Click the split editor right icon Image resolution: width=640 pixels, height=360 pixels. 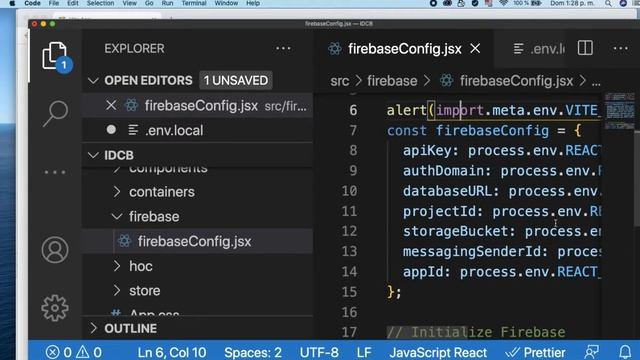[x=585, y=48]
